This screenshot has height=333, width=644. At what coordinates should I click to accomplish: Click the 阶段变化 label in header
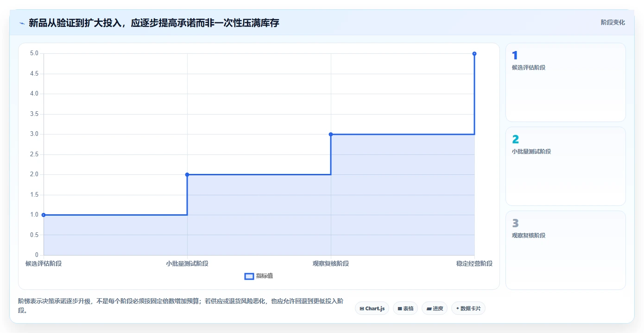(x=612, y=23)
